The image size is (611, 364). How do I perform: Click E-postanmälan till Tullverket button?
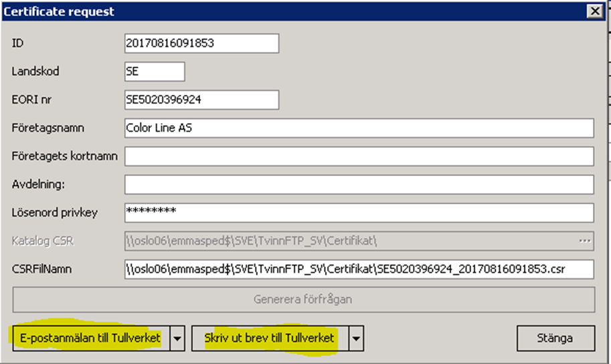[91, 339]
